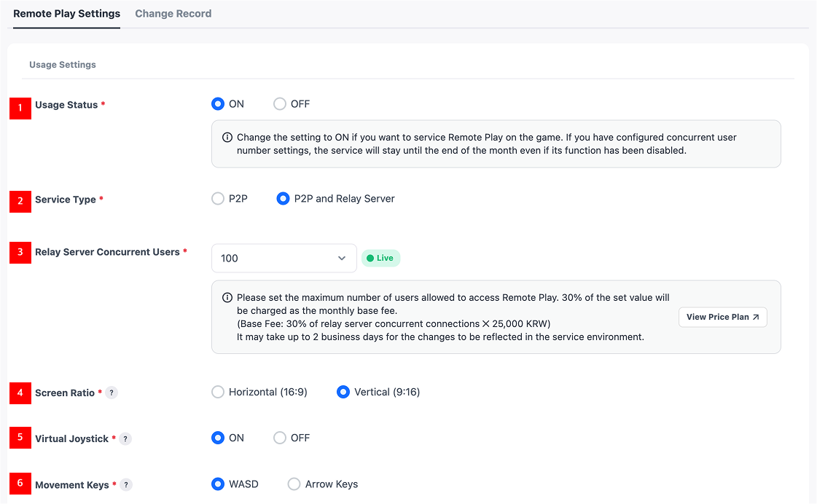This screenshot has height=504, width=817.
Task: Select P2P and Relay Server option
Action: [x=284, y=199]
